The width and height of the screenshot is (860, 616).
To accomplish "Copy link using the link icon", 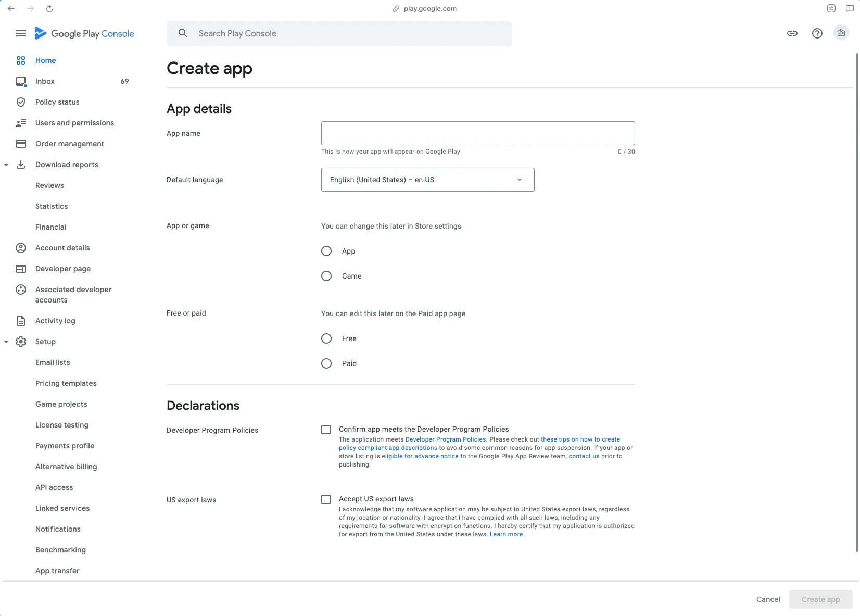I will (792, 33).
